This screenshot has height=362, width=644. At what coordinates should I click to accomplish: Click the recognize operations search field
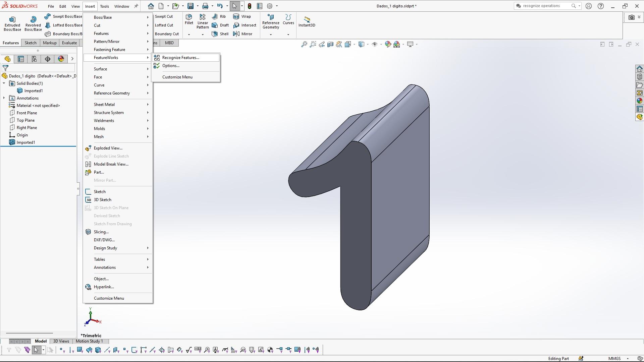(547, 6)
